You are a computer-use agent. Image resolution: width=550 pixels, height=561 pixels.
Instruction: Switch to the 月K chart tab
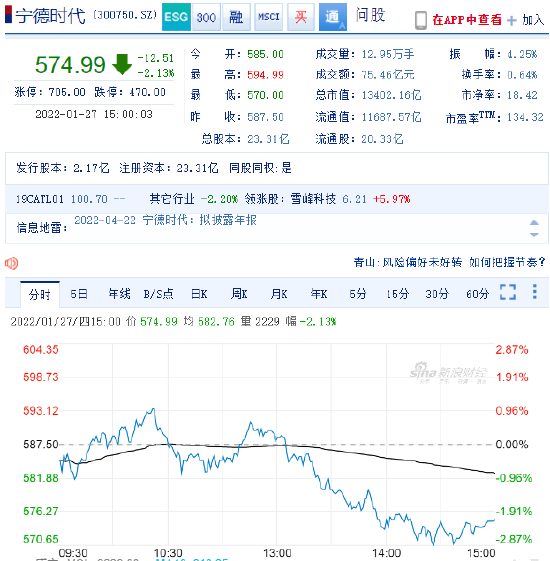pos(279,294)
